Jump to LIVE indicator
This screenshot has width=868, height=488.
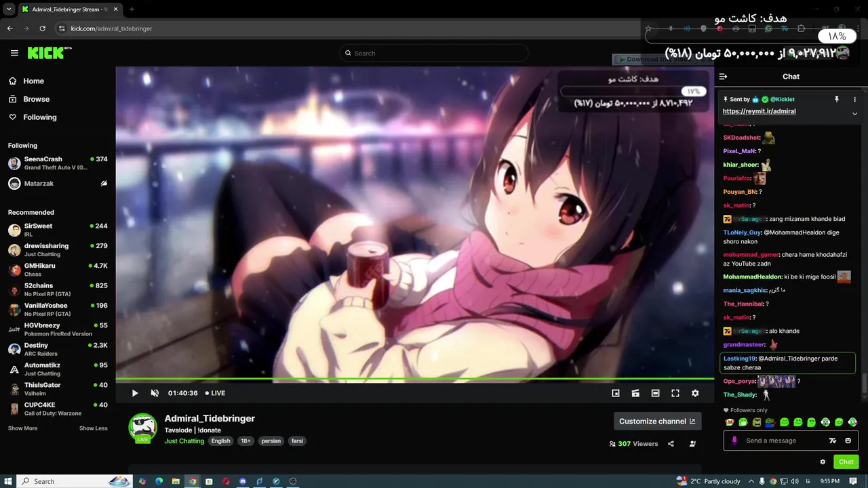click(x=215, y=393)
